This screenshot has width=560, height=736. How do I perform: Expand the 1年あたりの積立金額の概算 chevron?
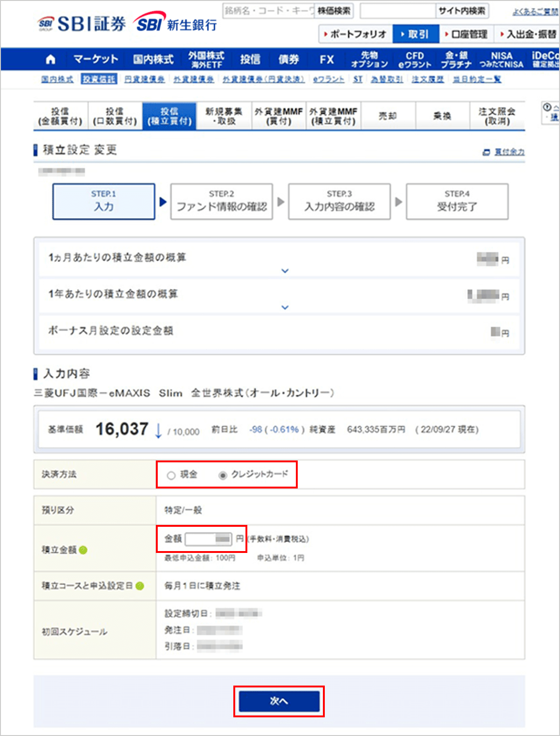coord(285,307)
